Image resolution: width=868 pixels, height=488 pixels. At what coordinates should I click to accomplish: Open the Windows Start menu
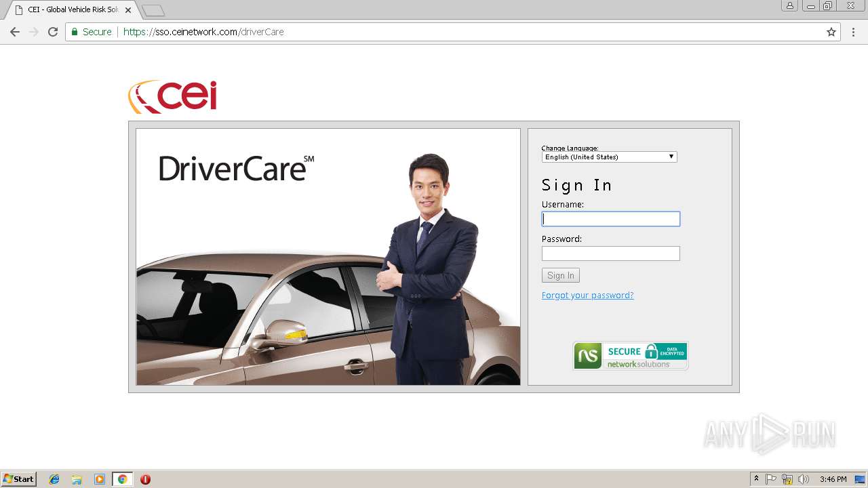click(x=18, y=479)
